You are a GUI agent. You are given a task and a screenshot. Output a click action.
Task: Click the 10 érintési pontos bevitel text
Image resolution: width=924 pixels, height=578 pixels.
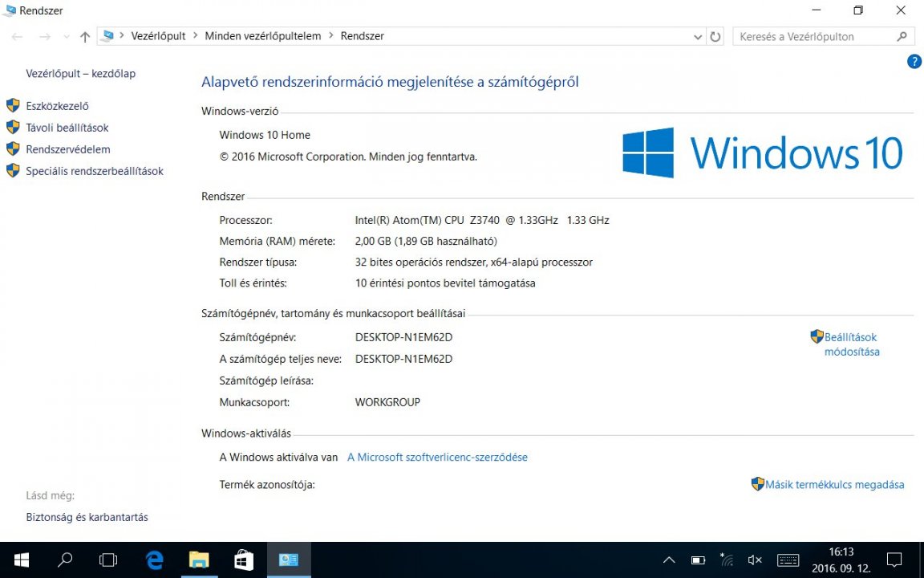coord(445,283)
